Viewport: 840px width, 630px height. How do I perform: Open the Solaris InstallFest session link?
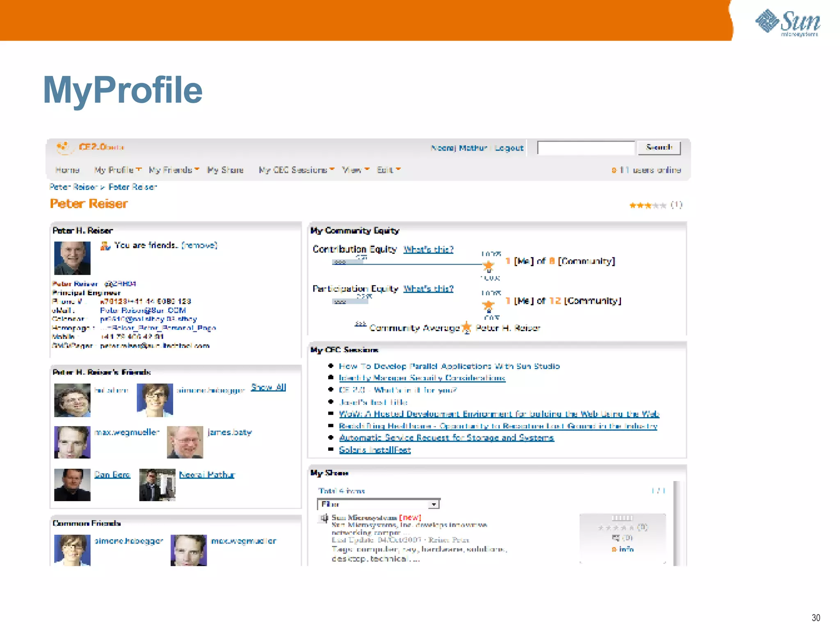pyautogui.click(x=375, y=450)
